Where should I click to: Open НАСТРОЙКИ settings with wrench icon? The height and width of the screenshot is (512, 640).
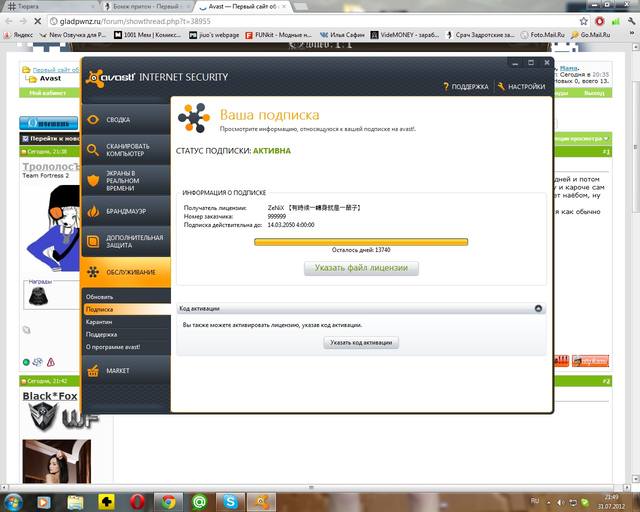521,87
